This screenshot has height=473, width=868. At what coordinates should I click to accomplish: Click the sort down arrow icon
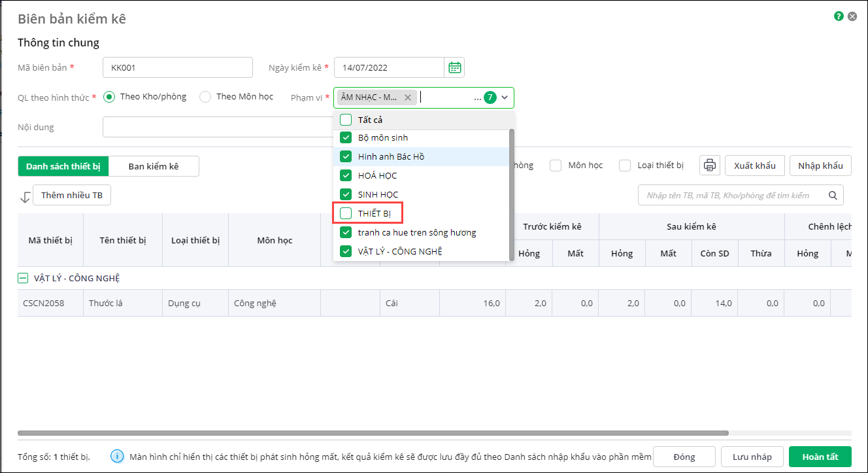pos(25,197)
